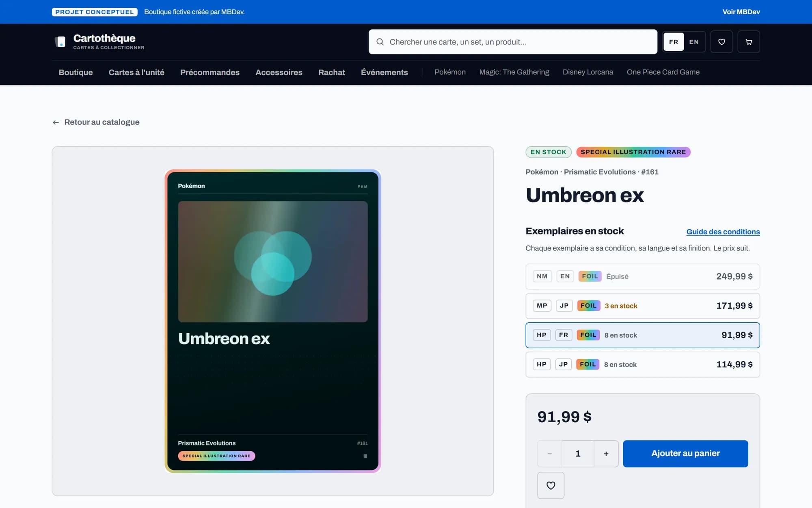This screenshot has height=508, width=812.
Task: Click the FOIL tag in the MP JP row
Action: pyautogui.click(x=589, y=306)
